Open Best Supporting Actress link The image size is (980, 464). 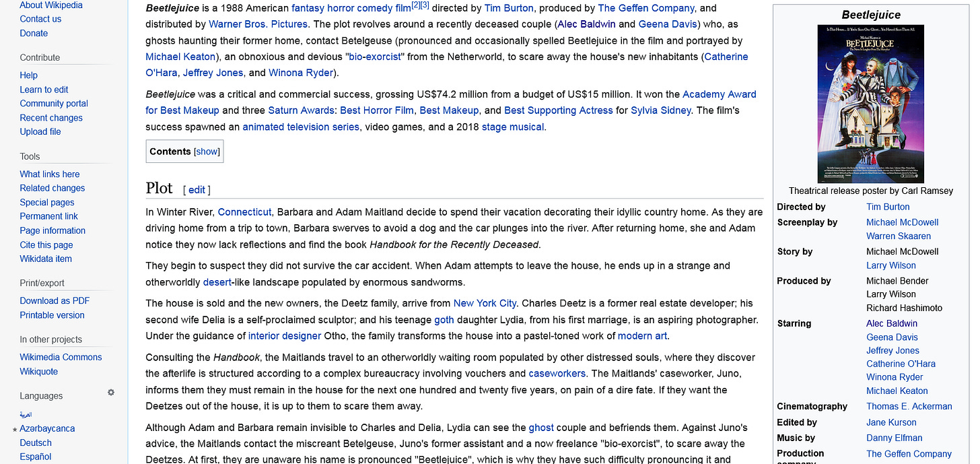[x=559, y=111]
